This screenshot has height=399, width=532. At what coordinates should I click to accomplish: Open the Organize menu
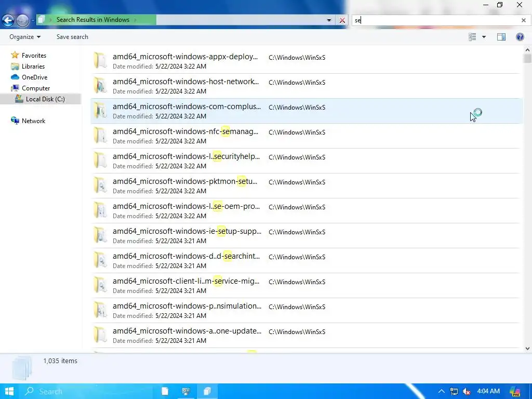point(25,37)
